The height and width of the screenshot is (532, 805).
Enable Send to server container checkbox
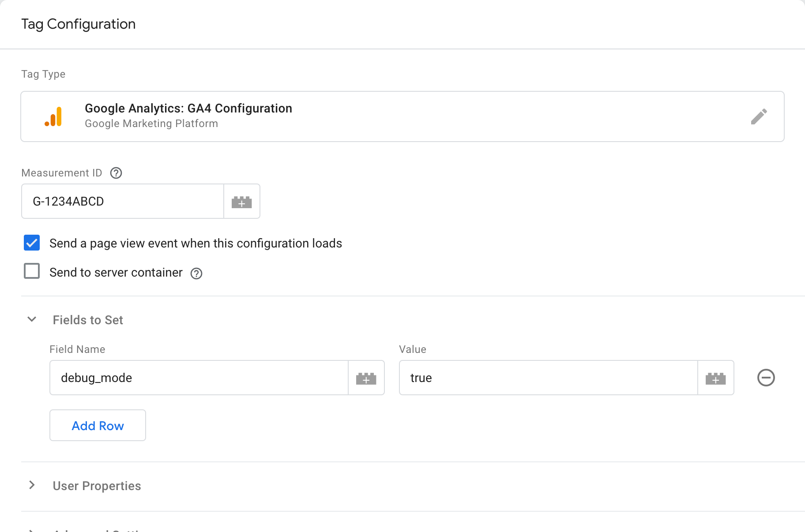pos(32,271)
